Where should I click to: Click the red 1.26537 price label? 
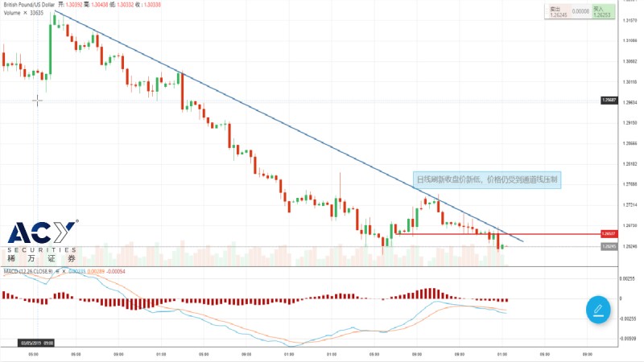point(609,234)
